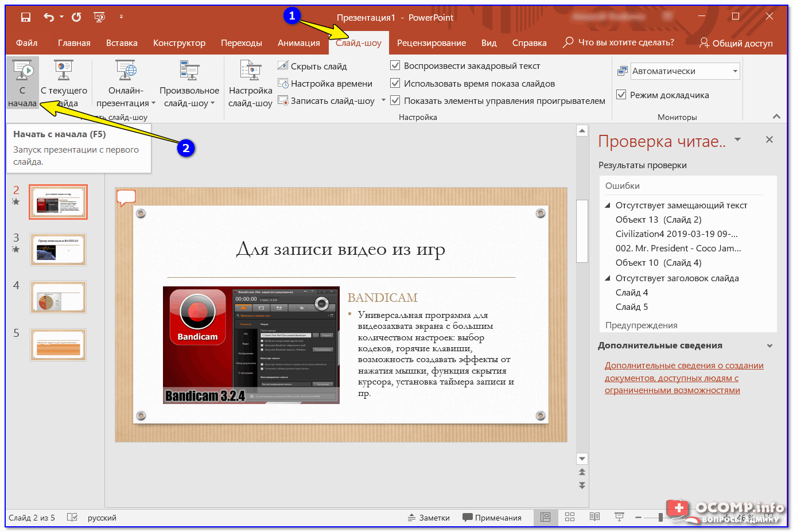Screen dimensions: 793x532
Task: Switch to Переходы tab
Action: click(242, 43)
